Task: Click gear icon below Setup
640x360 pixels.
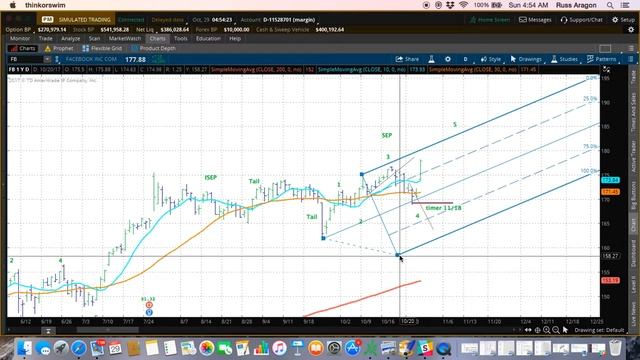Action: click(x=631, y=30)
